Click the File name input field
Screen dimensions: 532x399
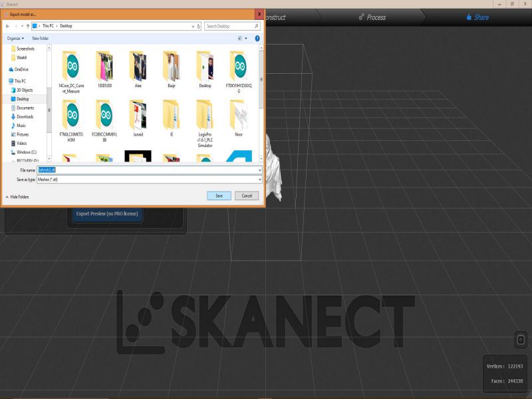pyautogui.click(x=147, y=170)
